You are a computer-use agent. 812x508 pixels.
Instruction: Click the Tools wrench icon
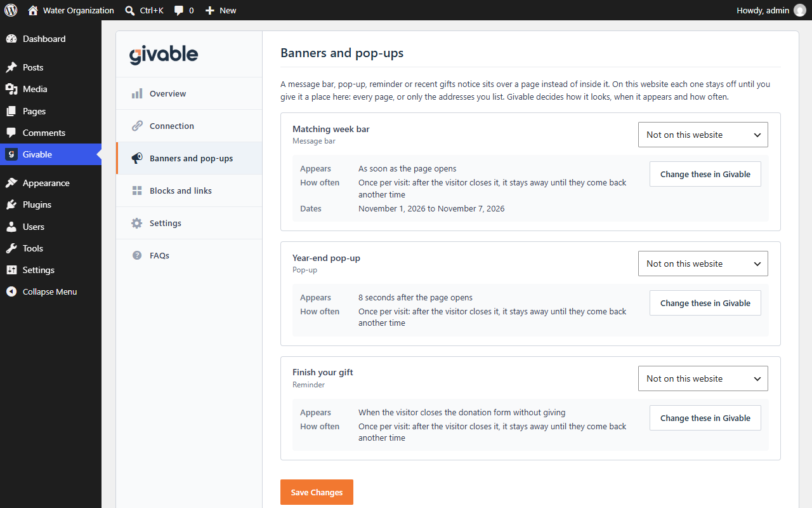pyautogui.click(x=11, y=248)
